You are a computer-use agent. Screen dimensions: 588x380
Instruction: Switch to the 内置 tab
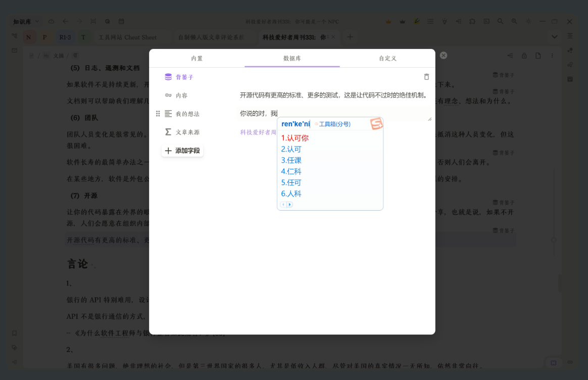click(197, 58)
